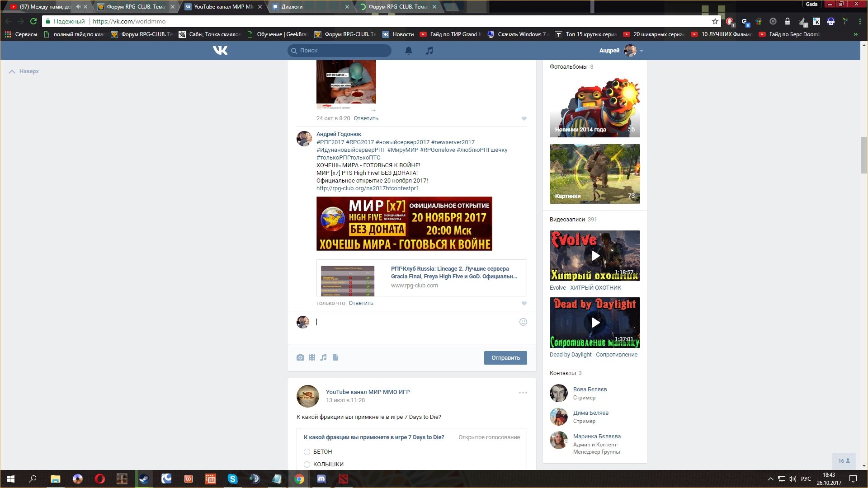Open VK notifications bell

pyautogui.click(x=408, y=51)
